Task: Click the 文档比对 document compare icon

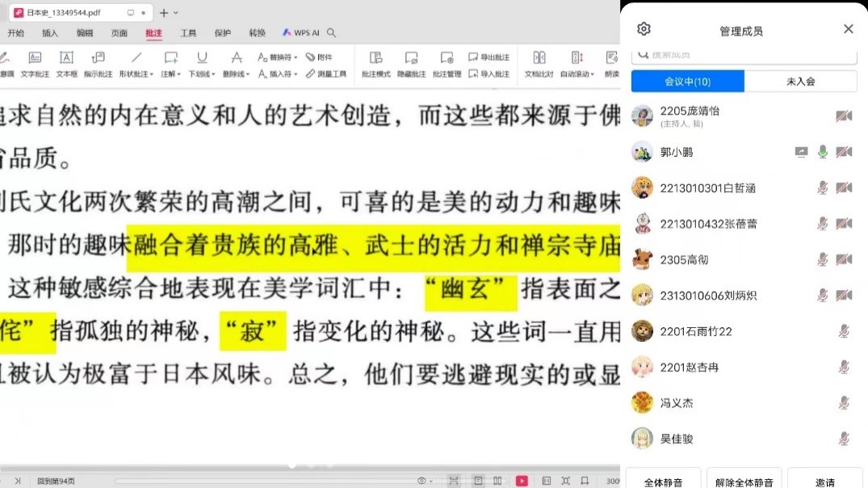Action: pos(539,64)
